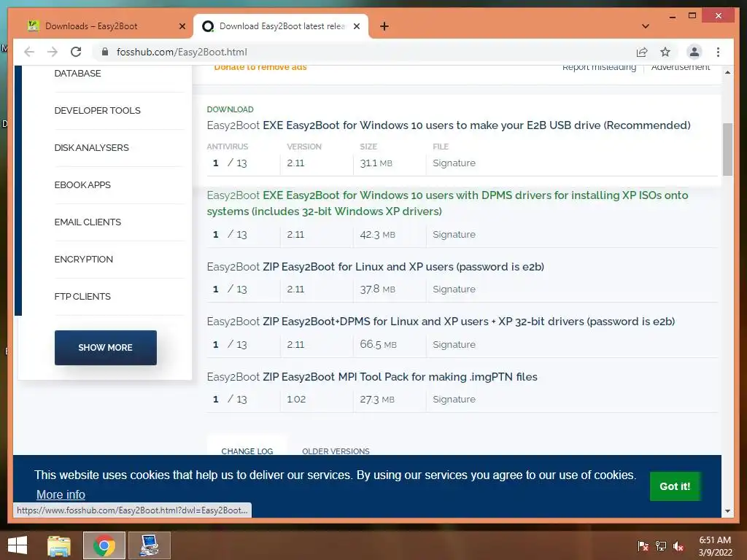Click the browser forward arrow

(x=53, y=52)
